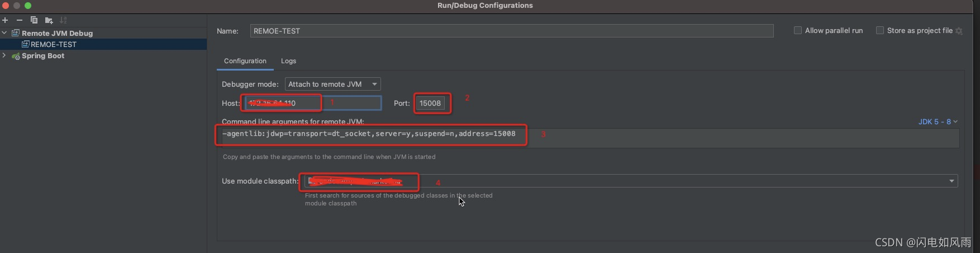
Task: Open the Debugger mode dropdown
Action: click(x=333, y=84)
